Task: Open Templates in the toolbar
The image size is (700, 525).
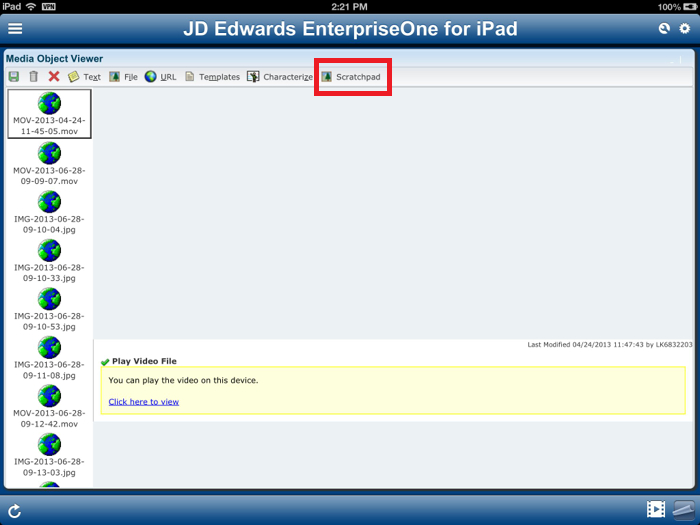Action: point(212,77)
